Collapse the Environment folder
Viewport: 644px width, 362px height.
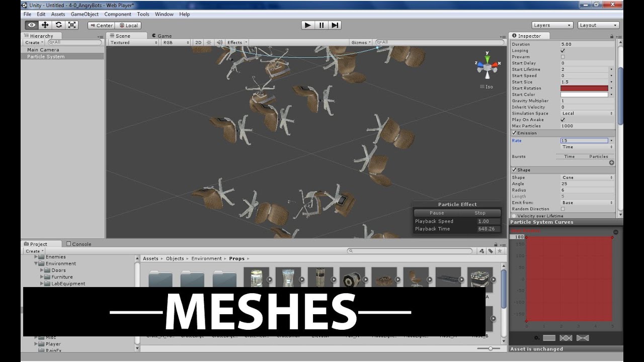[36, 263]
